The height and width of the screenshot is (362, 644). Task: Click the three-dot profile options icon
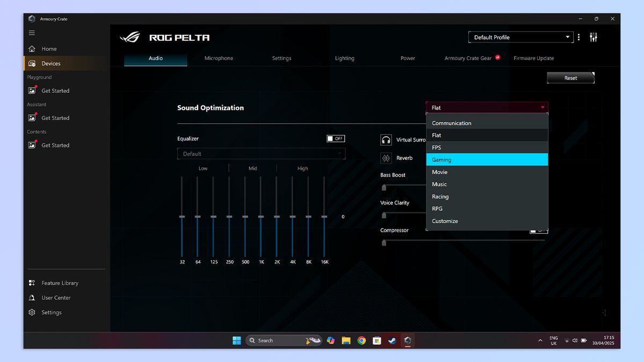click(578, 37)
